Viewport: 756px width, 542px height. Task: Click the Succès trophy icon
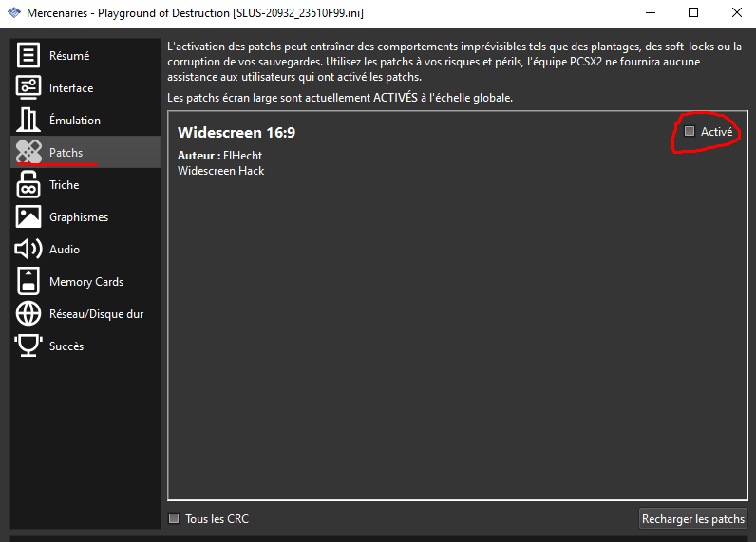coord(28,346)
